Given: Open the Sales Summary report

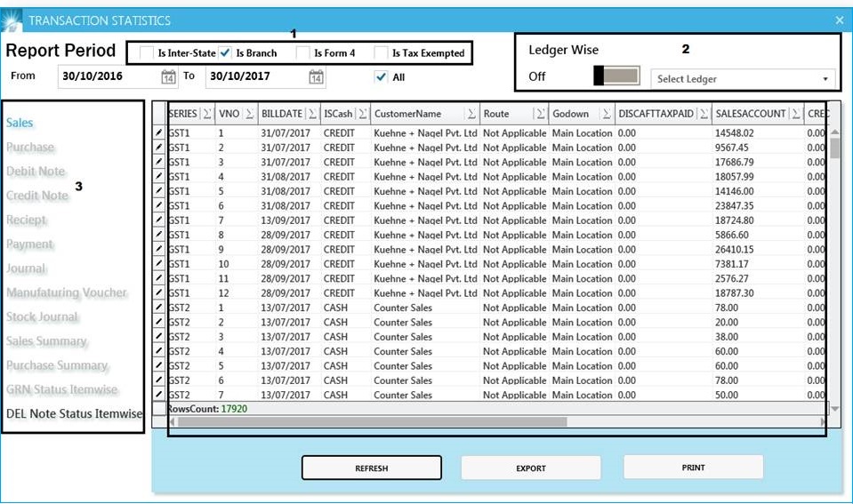Looking at the screenshot, I should point(46,341).
